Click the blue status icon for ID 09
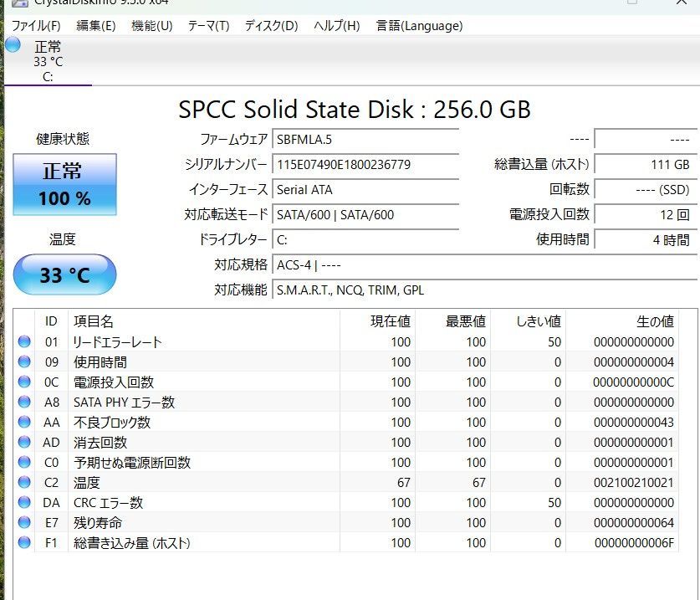The width and height of the screenshot is (700, 600). (x=24, y=362)
